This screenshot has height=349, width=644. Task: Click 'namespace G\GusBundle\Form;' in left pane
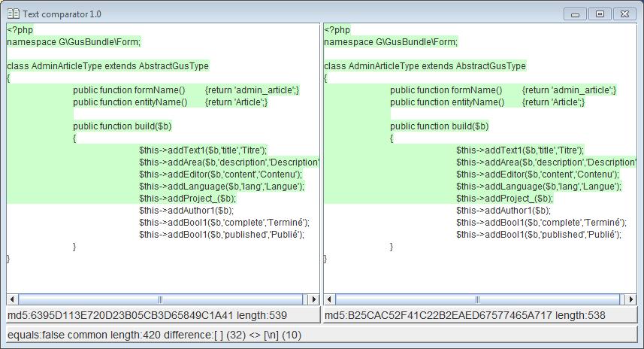pyautogui.click(x=74, y=42)
